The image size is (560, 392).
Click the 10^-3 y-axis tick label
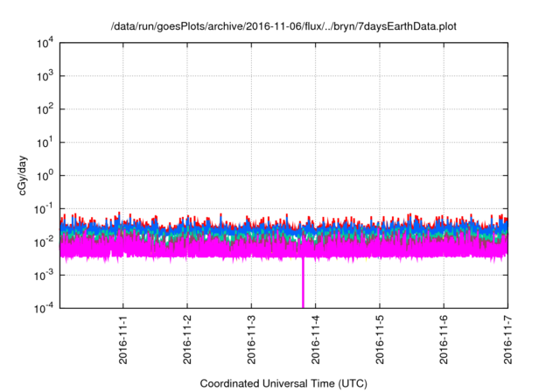click(44, 275)
